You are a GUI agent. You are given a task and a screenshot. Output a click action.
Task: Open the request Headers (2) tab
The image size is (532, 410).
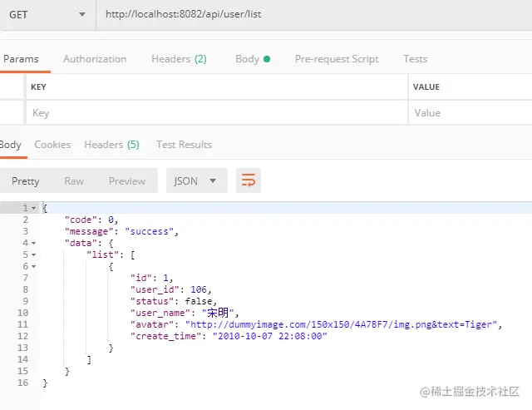[x=179, y=59]
